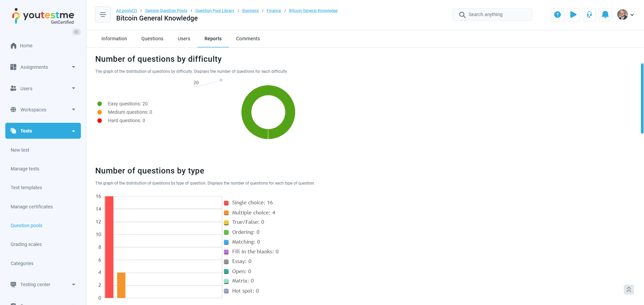644x305 pixels.
Task: Open notifications bell icon
Action: click(x=605, y=15)
